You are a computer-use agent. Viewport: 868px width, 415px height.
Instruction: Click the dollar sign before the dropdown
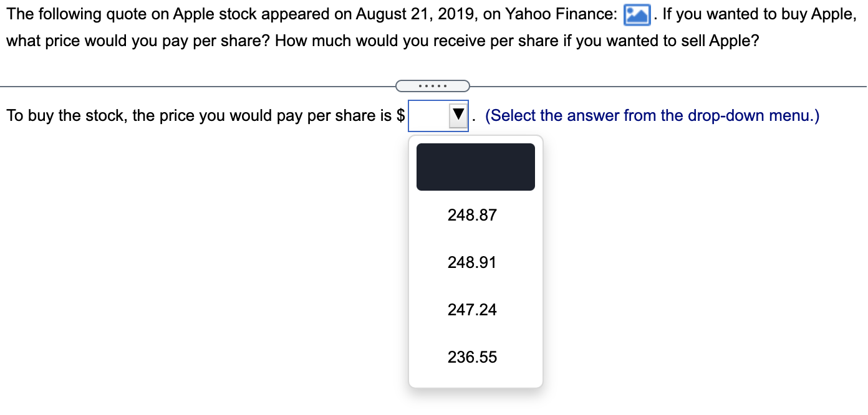(x=401, y=116)
